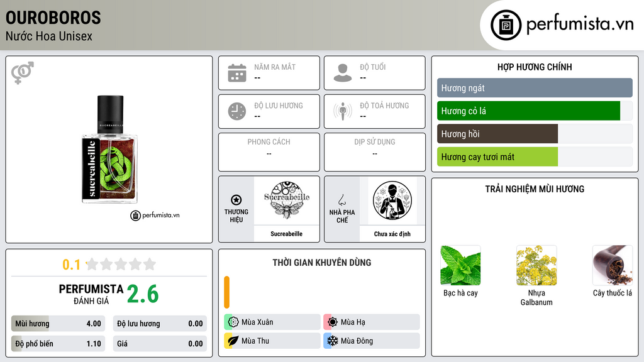Select the Mùa Thu season label

pos(255,341)
